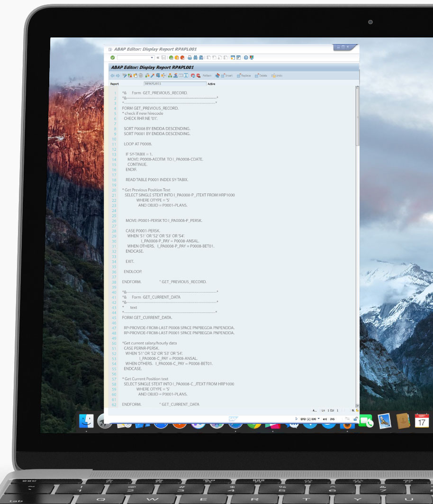Image resolution: width=433 pixels, height=504 pixels.
Task: Click the Undo button
Action: pyautogui.click(x=277, y=75)
